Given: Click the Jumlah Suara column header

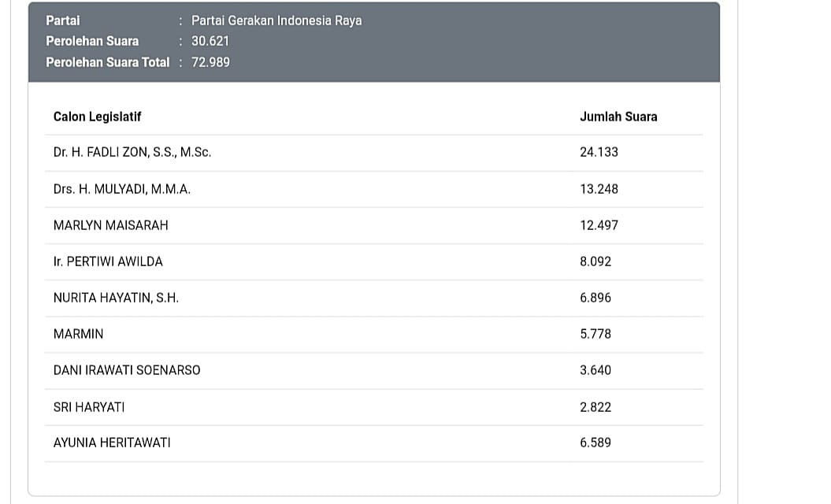Looking at the screenshot, I should pyautogui.click(x=618, y=117).
